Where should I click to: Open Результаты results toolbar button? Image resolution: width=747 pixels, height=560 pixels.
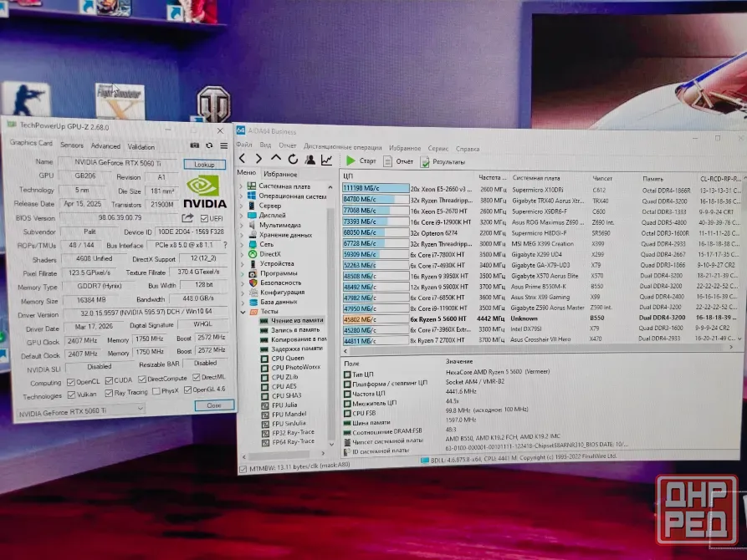[x=443, y=162]
